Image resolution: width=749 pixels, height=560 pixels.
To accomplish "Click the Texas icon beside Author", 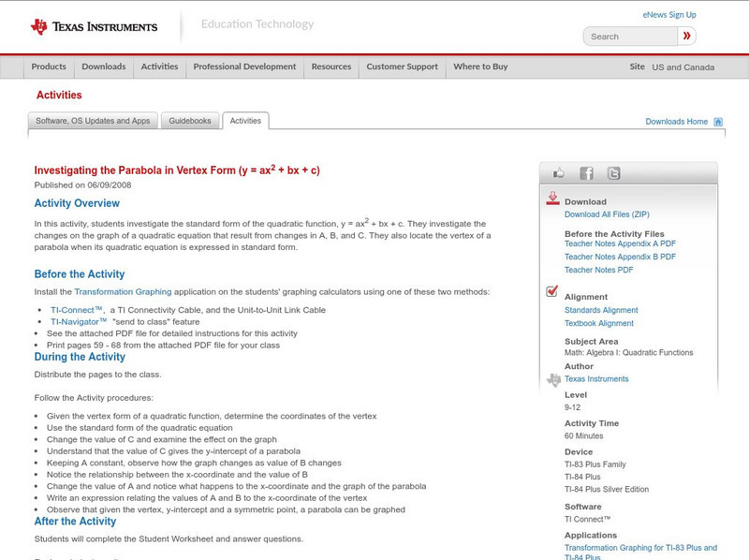I will (x=553, y=380).
